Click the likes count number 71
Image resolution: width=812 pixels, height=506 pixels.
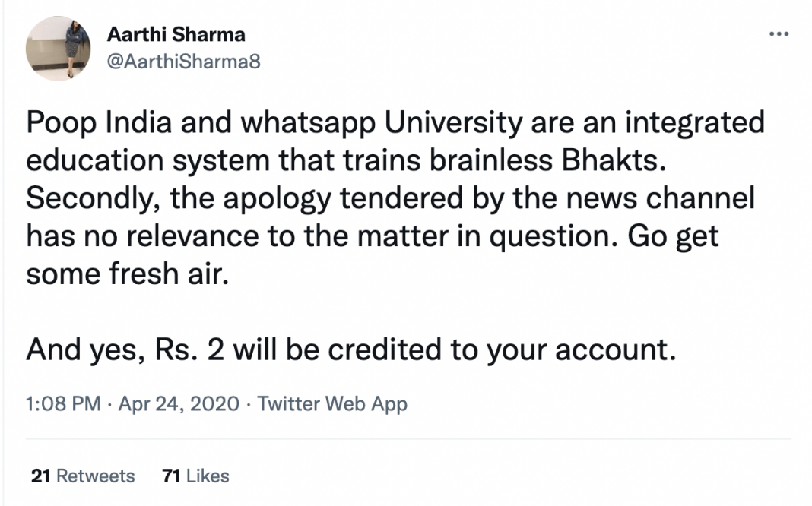[x=171, y=476]
